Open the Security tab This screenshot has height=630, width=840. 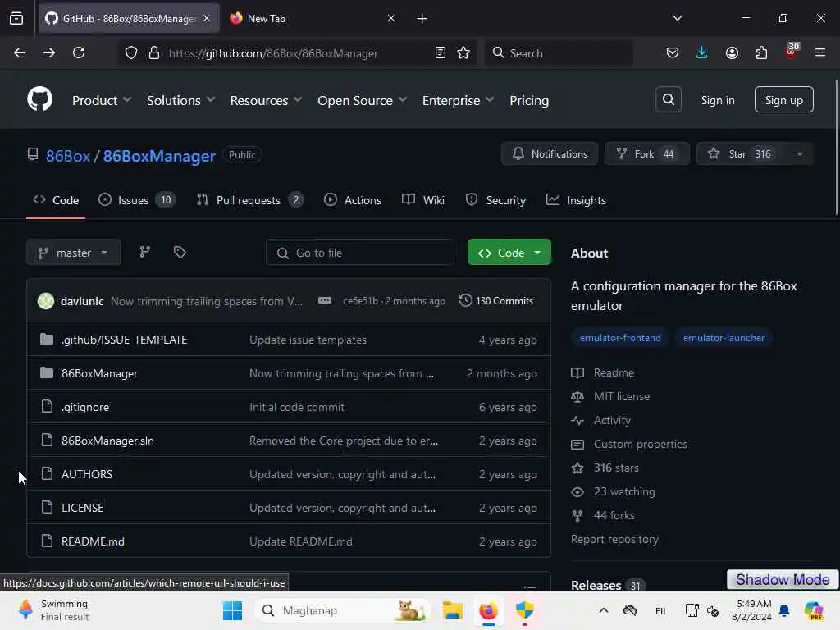pos(495,200)
